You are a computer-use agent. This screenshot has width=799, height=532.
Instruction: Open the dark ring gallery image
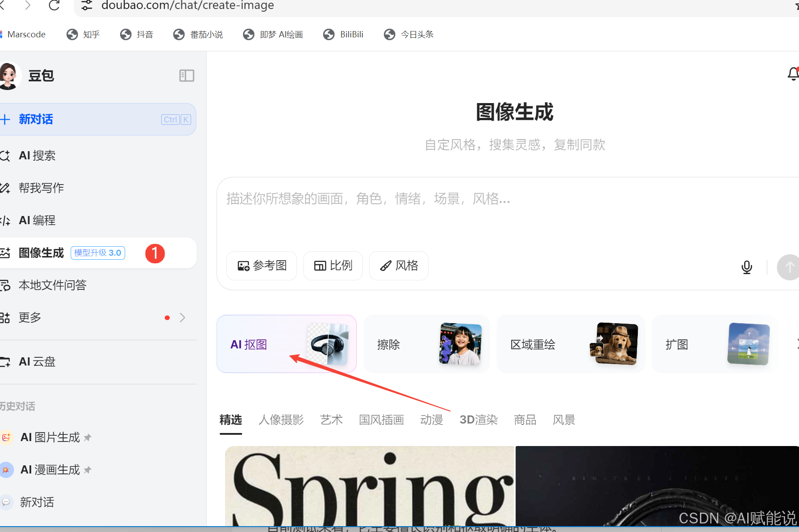coord(657,486)
